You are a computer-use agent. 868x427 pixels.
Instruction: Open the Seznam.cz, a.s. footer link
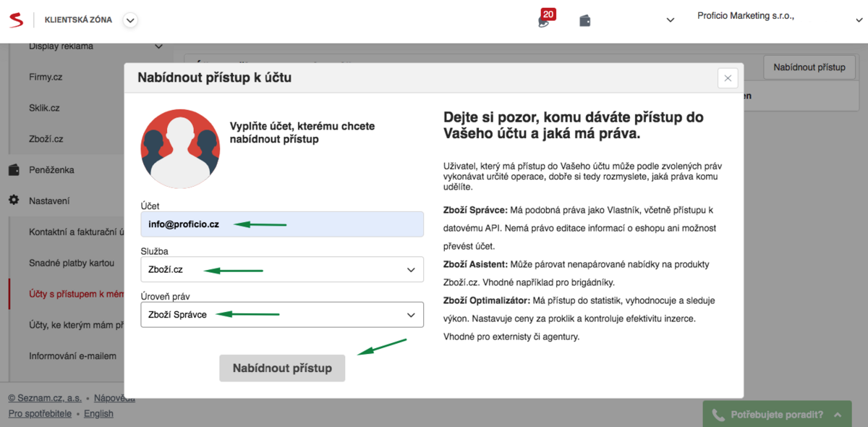[45, 398]
